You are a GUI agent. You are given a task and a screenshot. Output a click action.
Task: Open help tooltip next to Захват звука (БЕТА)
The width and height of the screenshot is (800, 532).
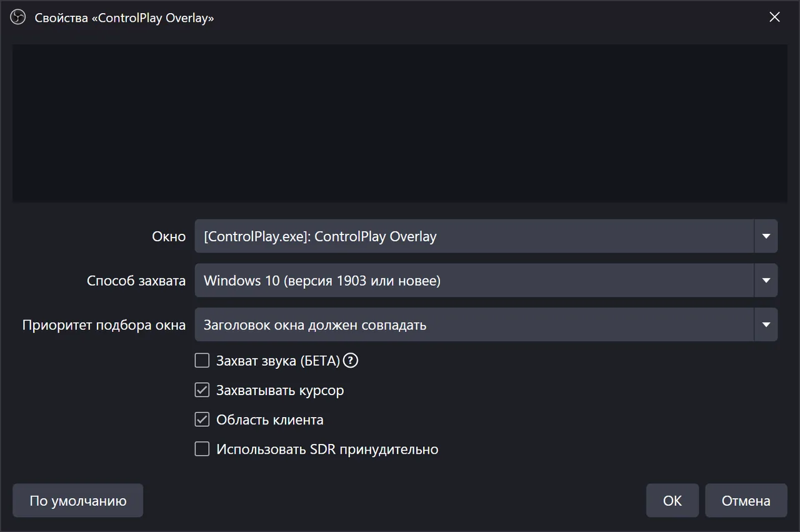click(351, 361)
